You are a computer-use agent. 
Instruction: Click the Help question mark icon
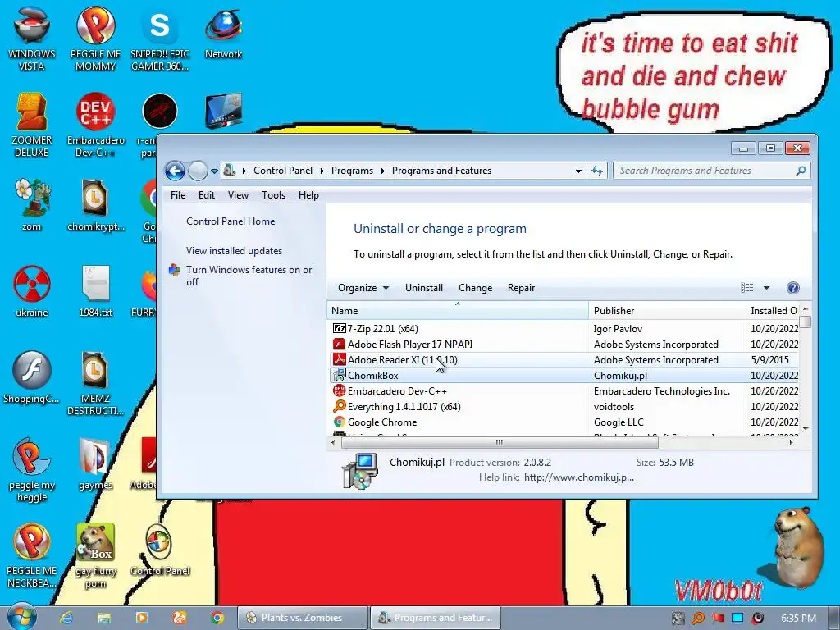[x=793, y=288]
